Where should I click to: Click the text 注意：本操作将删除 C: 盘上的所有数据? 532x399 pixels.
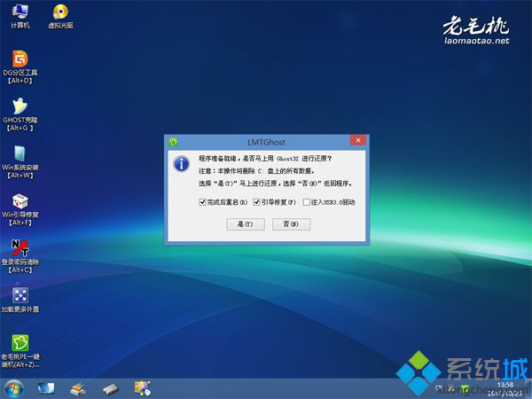256,171
